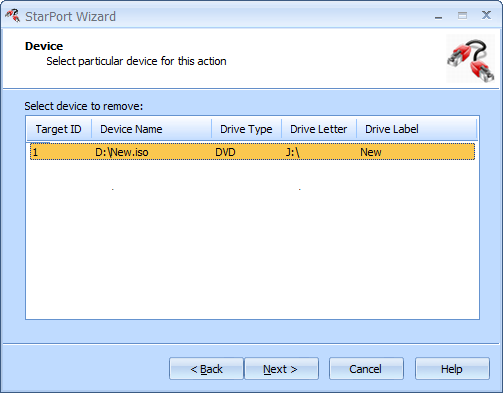Go back with the Back button
Viewport: 503px width, 393px height.
206,369
